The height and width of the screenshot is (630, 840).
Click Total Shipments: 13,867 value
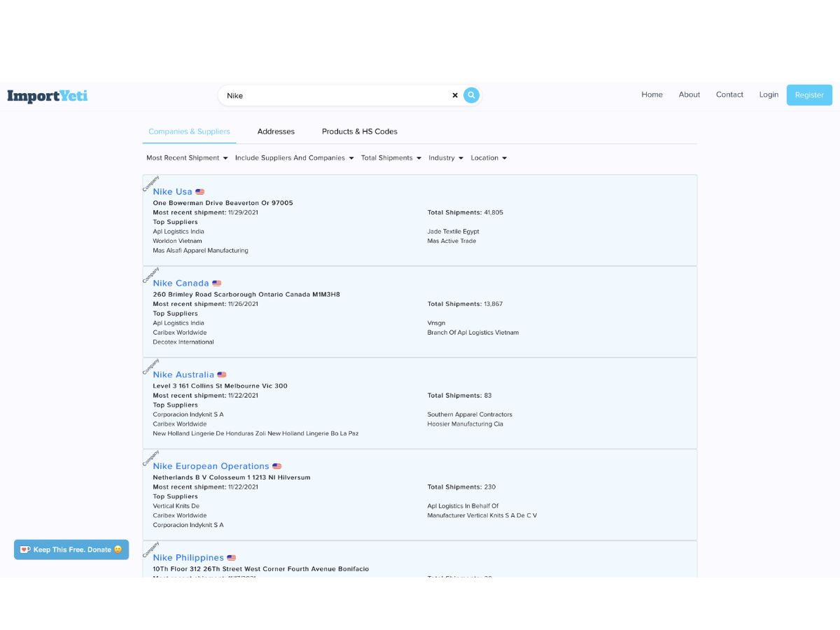pos(465,304)
